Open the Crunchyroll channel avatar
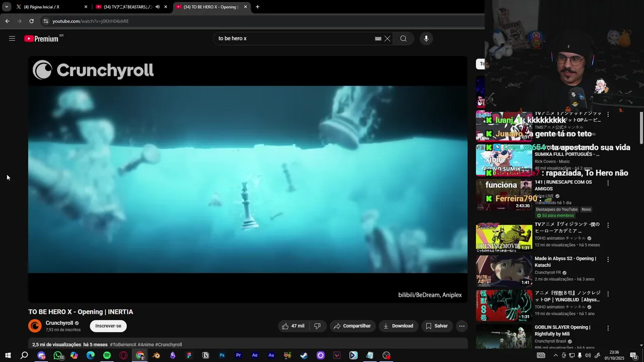 point(35,326)
